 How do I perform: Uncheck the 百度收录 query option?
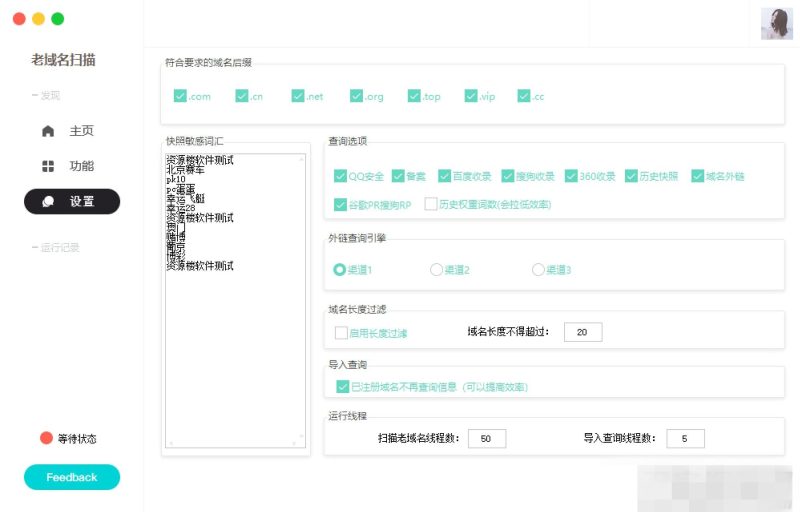tap(445, 176)
